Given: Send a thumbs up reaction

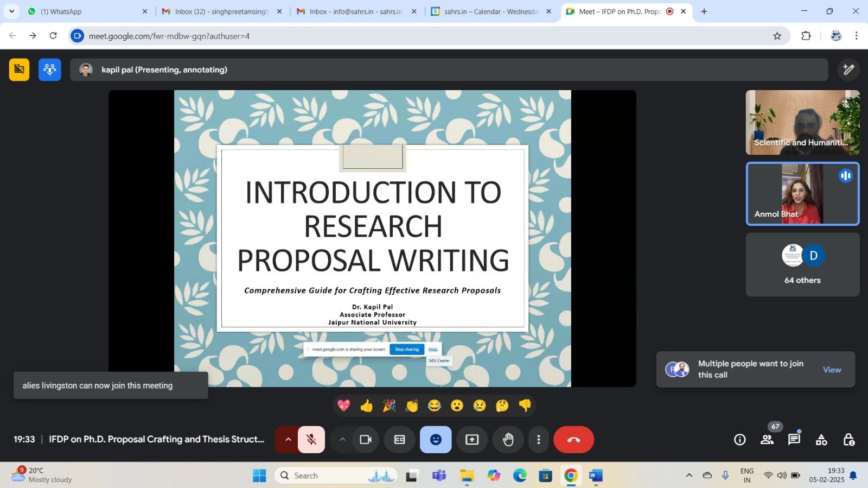Looking at the screenshot, I should click(x=367, y=406).
